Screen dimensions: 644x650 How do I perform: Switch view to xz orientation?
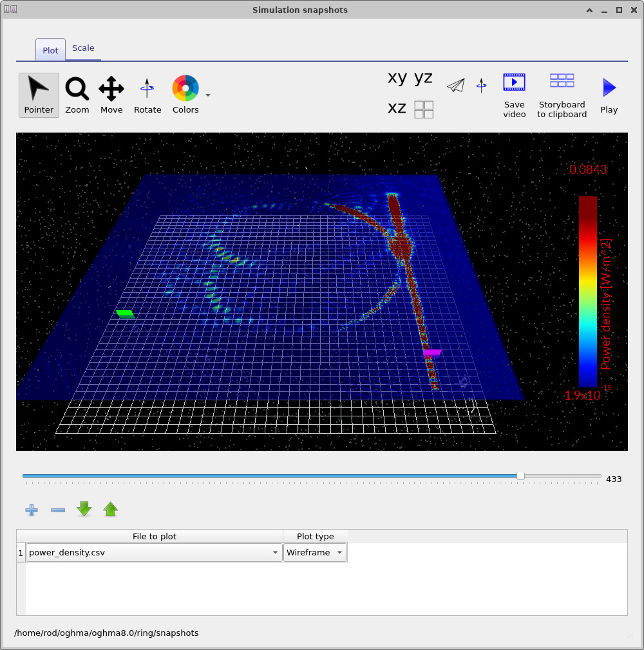396,108
